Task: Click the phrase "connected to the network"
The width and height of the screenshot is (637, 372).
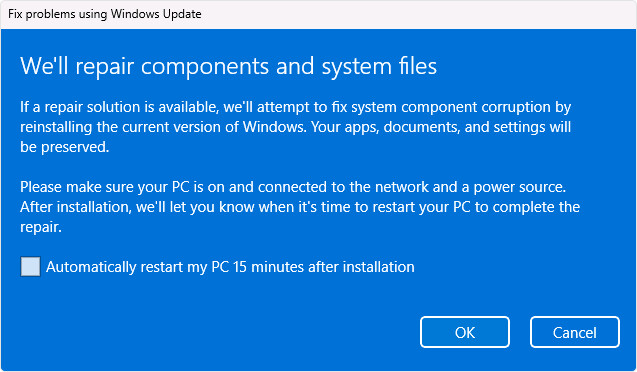Action: 344,187
